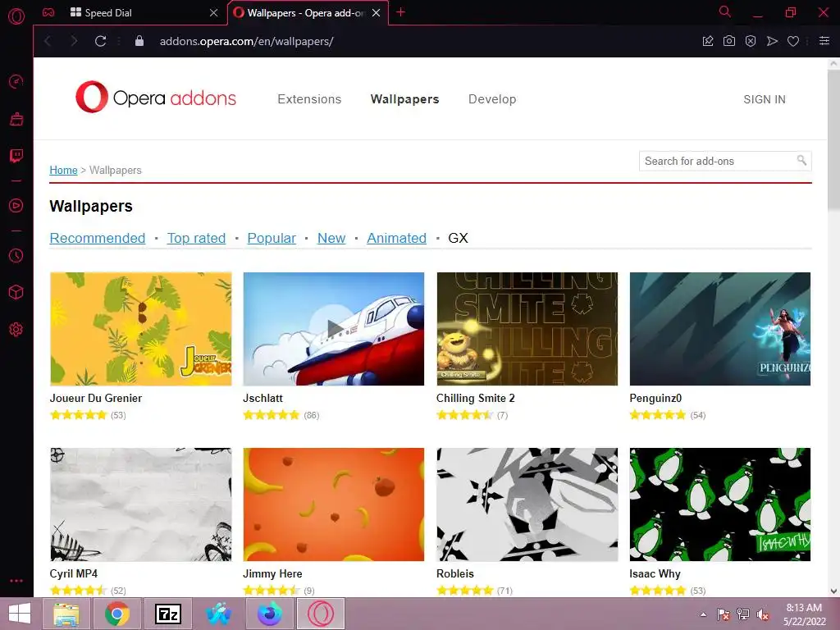840x630 pixels.
Task: Open the Wallpapers navigation item
Action: tap(404, 99)
